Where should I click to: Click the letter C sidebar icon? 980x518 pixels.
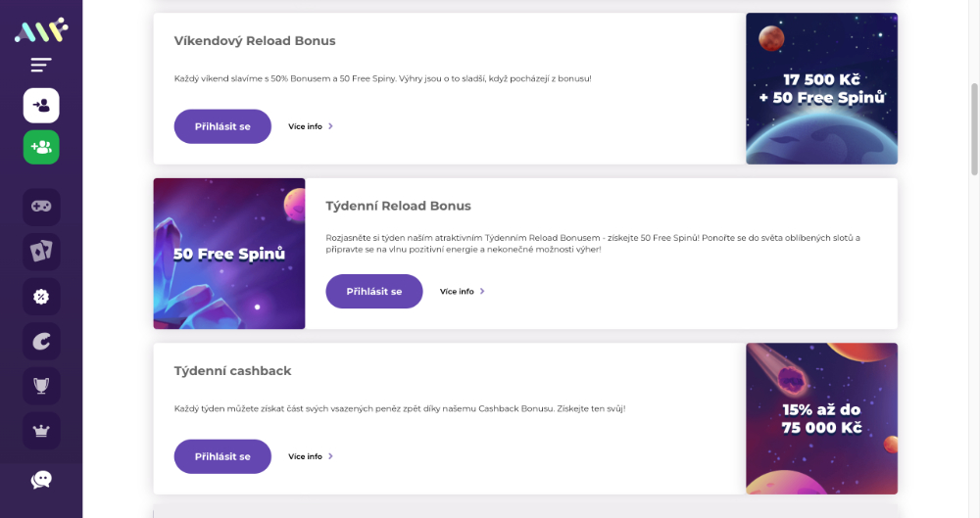(x=41, y=341)
